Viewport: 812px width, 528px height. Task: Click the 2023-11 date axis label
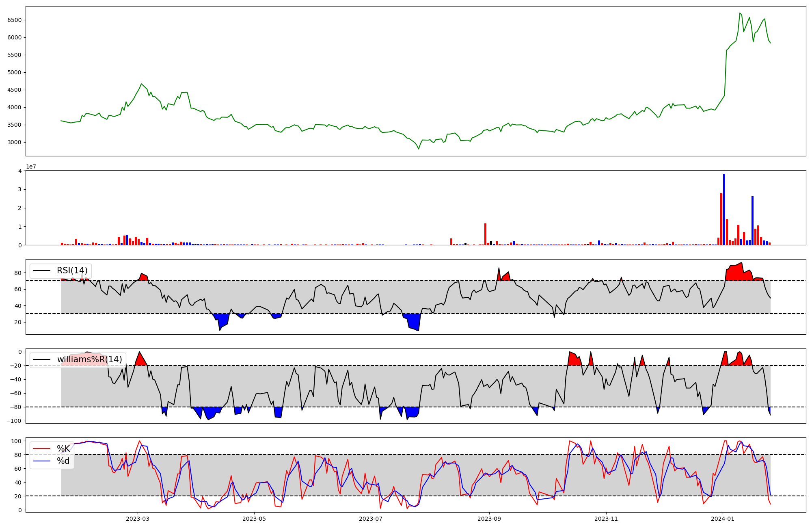[x=606, y=519]
